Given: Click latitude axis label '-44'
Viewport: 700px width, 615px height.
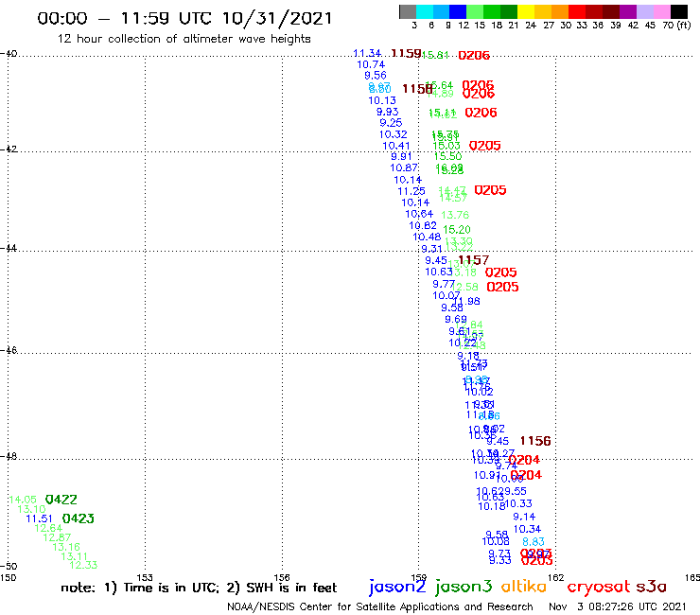Looking at the screenshot, I should click(9, 248).
